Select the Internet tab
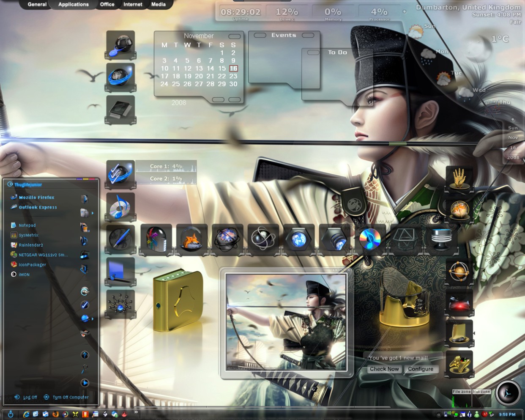The height and width of the screenshot is (420, 525). tap(133, 4)
